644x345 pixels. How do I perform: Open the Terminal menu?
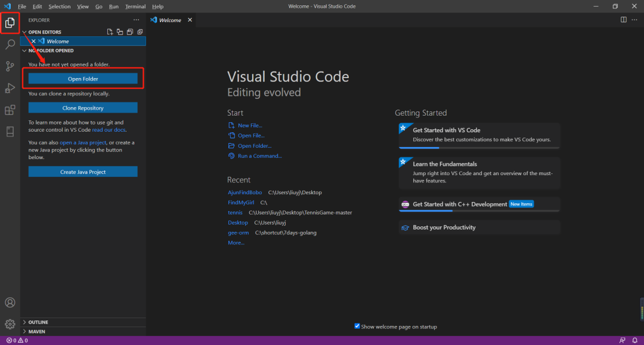(x=135, y=7)
